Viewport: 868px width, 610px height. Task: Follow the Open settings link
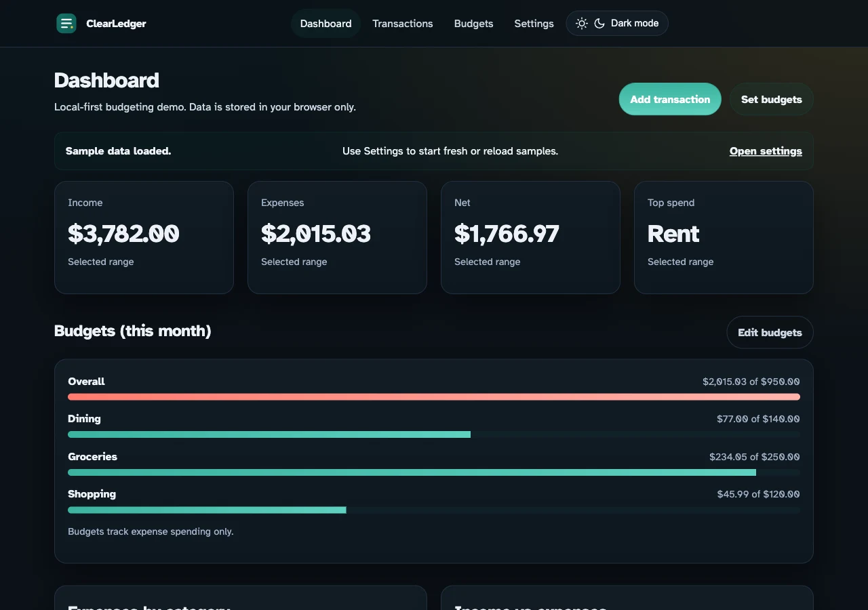click(766, 151)
